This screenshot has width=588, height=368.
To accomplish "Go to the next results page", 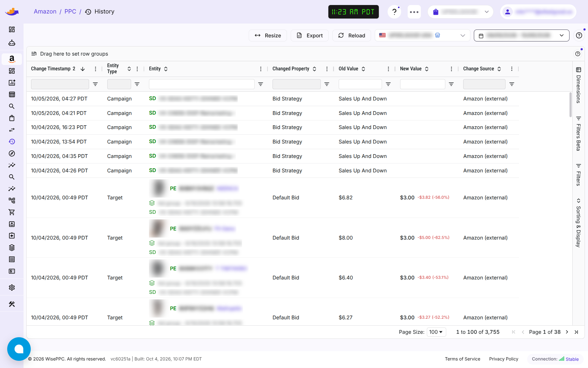I will [x=567, y=332].
